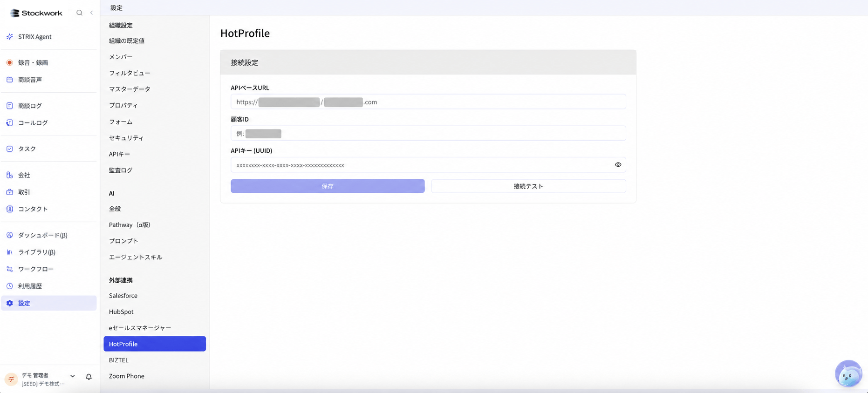Open Salesforce integration settings
This screenshot has height=393, width=868.
click(123, 296)
